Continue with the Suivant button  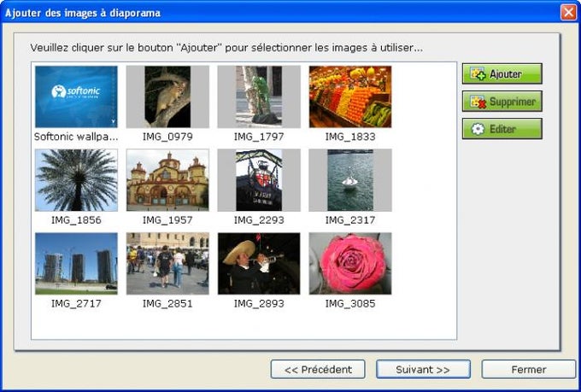pyautogui.click(x=423, y=369)
